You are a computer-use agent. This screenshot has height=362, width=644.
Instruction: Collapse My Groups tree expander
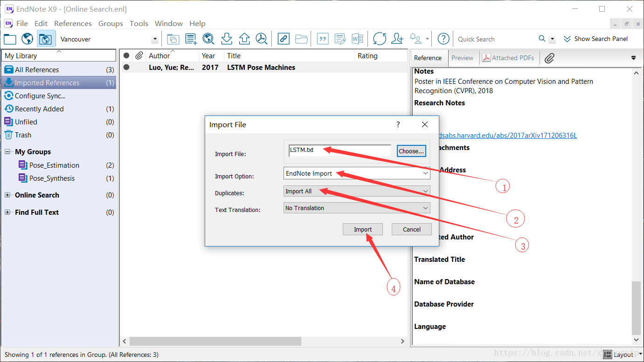[x=7, y=152]
